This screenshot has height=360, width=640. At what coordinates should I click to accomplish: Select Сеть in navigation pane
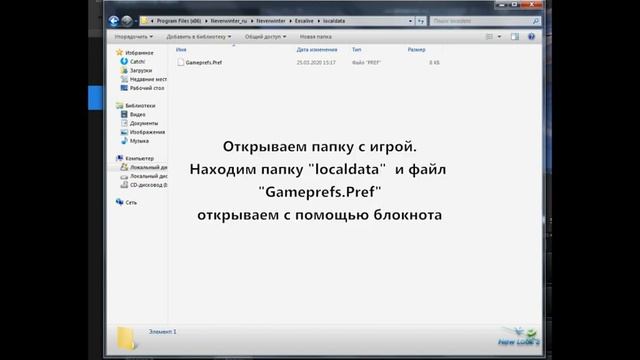click(x=131, y=202)
